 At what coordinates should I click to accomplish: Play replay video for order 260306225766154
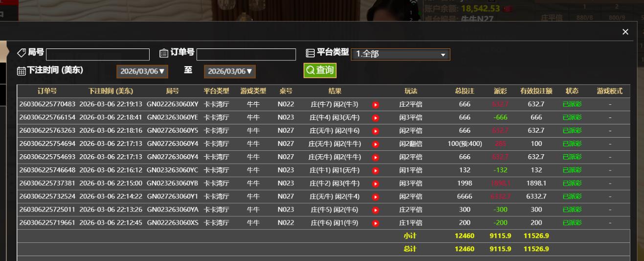(376, 118)
